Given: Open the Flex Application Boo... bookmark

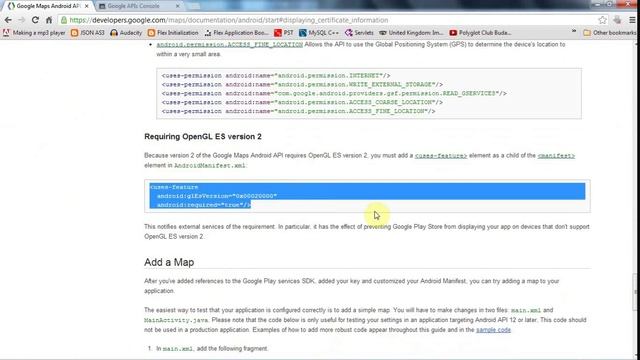Looking at the screenshot, I should point(236,33).
